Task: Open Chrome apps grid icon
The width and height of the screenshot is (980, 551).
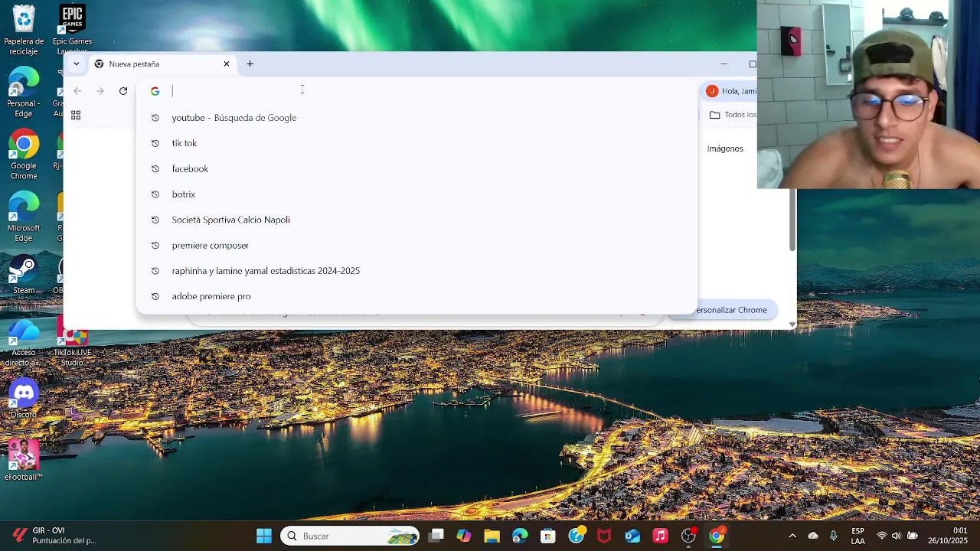Action: pyautogui.click(x=76, y=115)
